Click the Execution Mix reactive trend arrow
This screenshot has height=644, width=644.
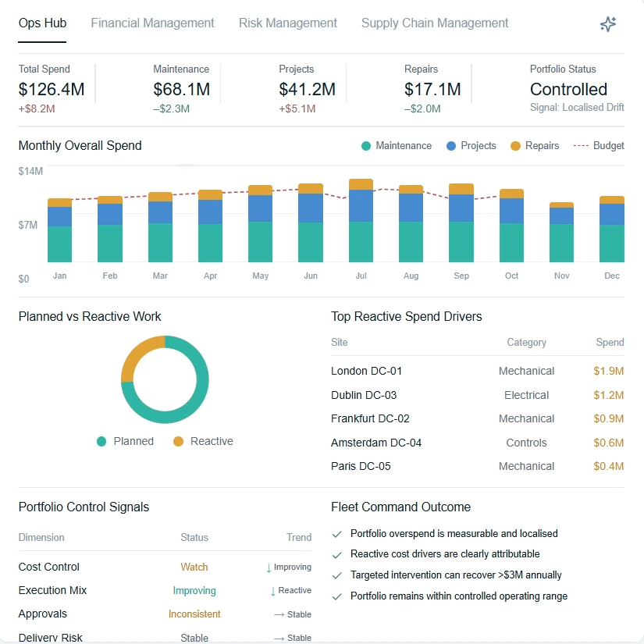click(x=272, y=591)
